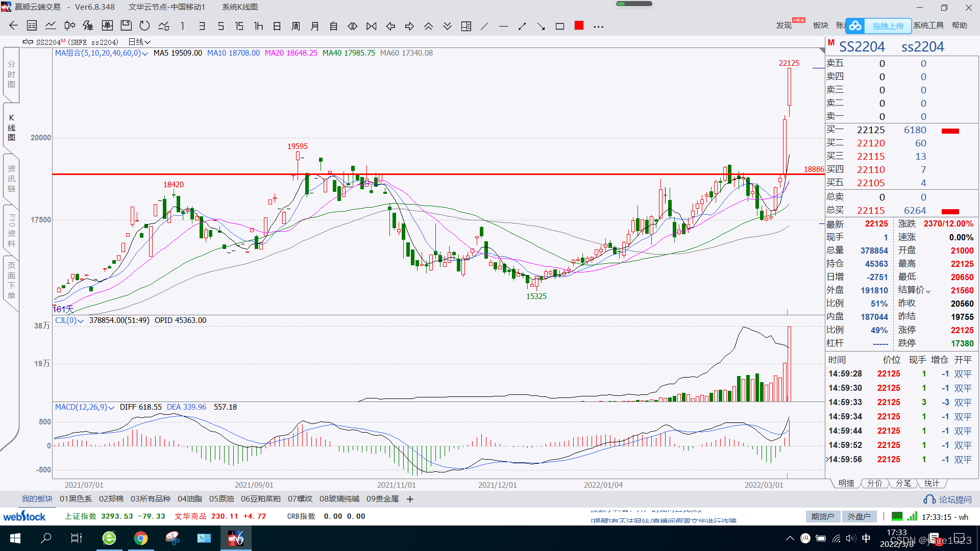Select the 3-minute period
980x551 pixels.
click(x=202, y=26)
